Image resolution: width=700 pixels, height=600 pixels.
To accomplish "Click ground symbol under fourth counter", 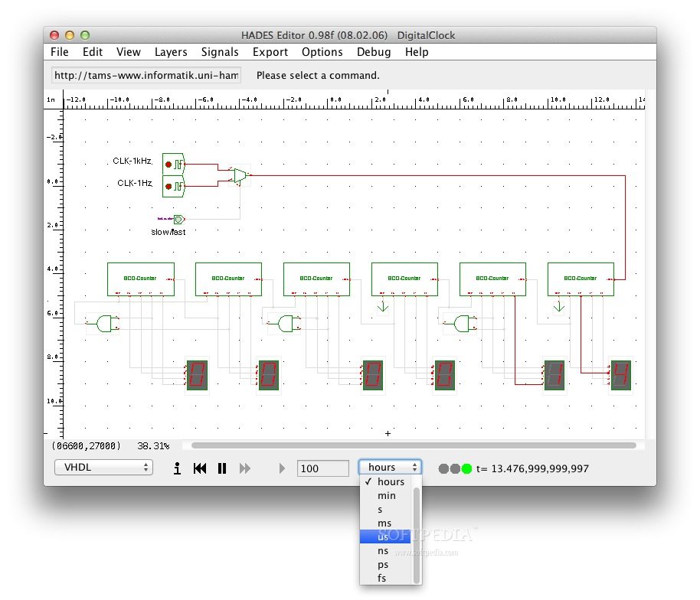I will [x=383, y=306].
